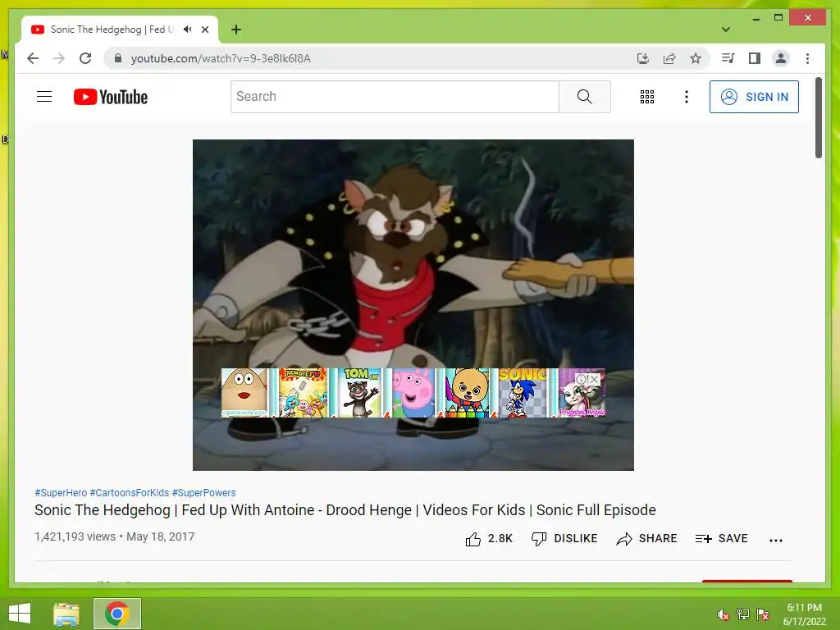840x630 pixels.
Task: Click the Remote FU ad thumbnail
Action: point(302,393)
